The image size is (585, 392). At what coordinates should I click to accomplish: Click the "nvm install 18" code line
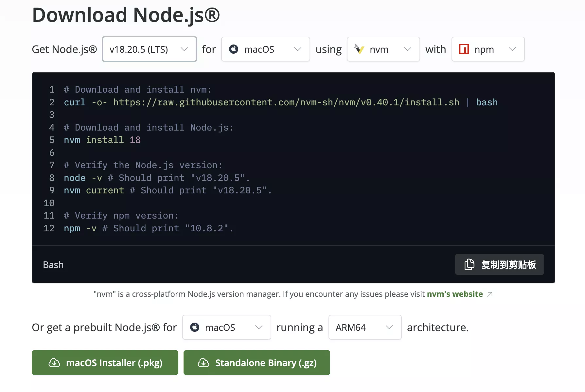point(102,140)
